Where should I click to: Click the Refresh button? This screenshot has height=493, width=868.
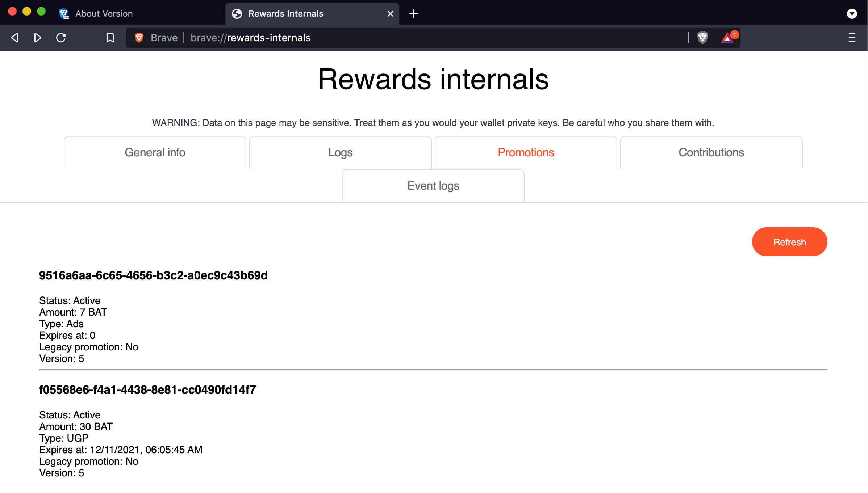point(789,242)
